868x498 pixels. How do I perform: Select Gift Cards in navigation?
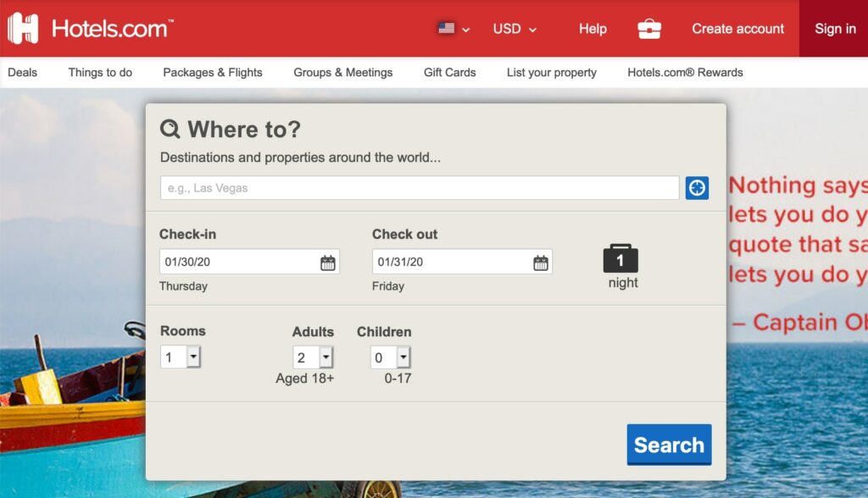tap(449, 73)
